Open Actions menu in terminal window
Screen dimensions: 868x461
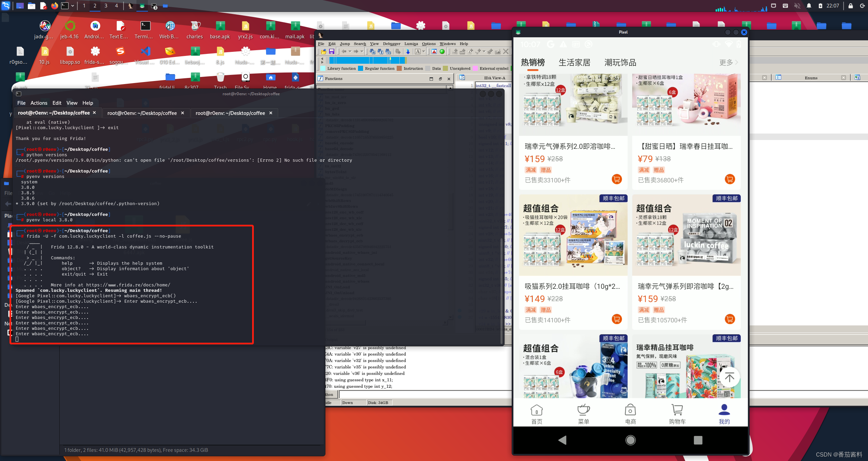(x=39, y=103)
